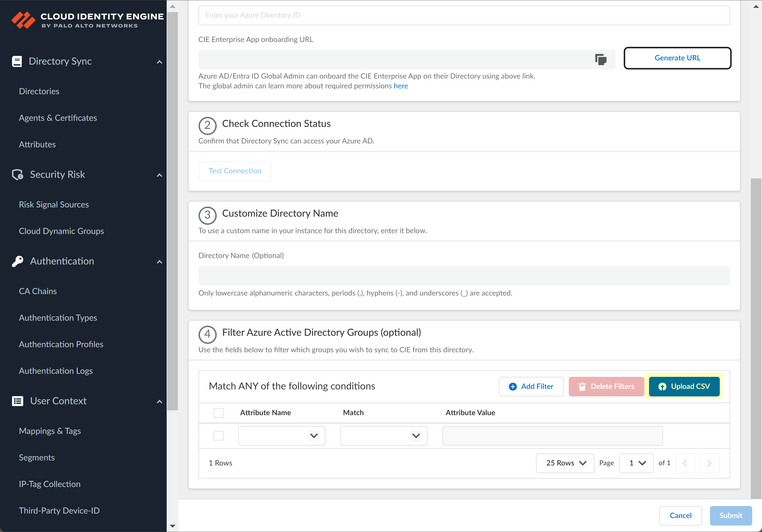Click the copy onboarding URL icon

pos(600,60)
